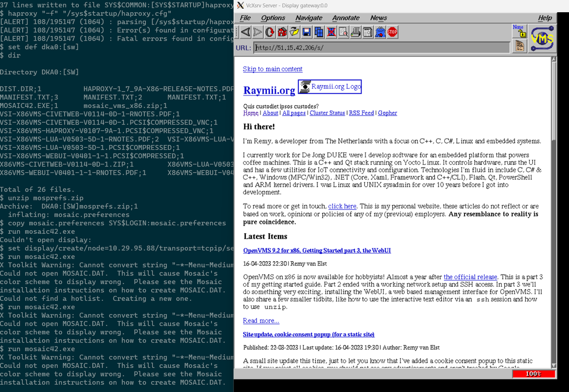Screen dimensions: 569x392
Task: Open the Options menu
Action: [273, 18]
